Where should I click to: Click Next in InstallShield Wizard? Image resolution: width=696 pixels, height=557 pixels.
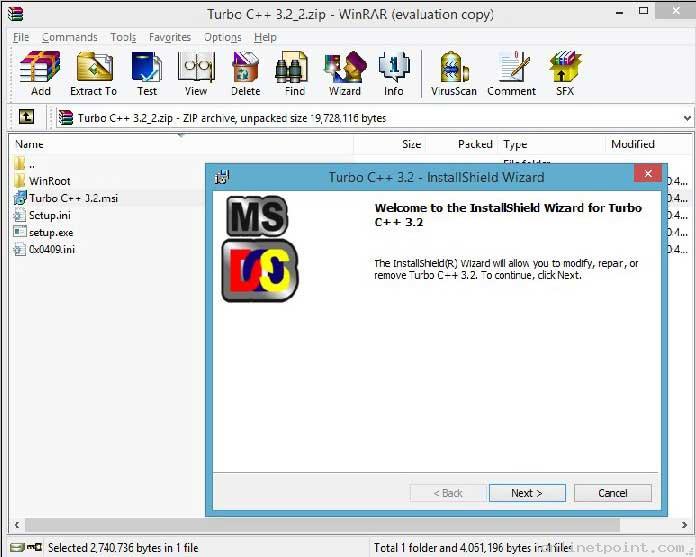tap(527, 493)
